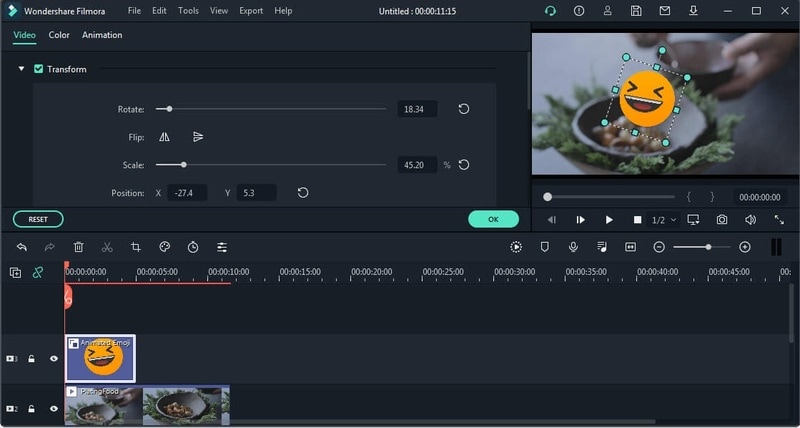Collapse the Transform section triangle
Image resolution: width=800 pixels, height=428 pixels.
(x=21, y=69)
